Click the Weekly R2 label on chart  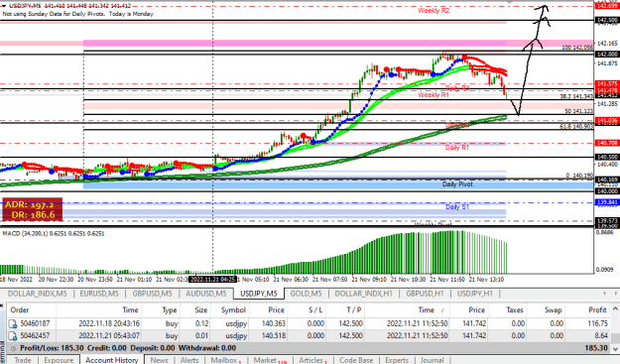click(434, 11)
